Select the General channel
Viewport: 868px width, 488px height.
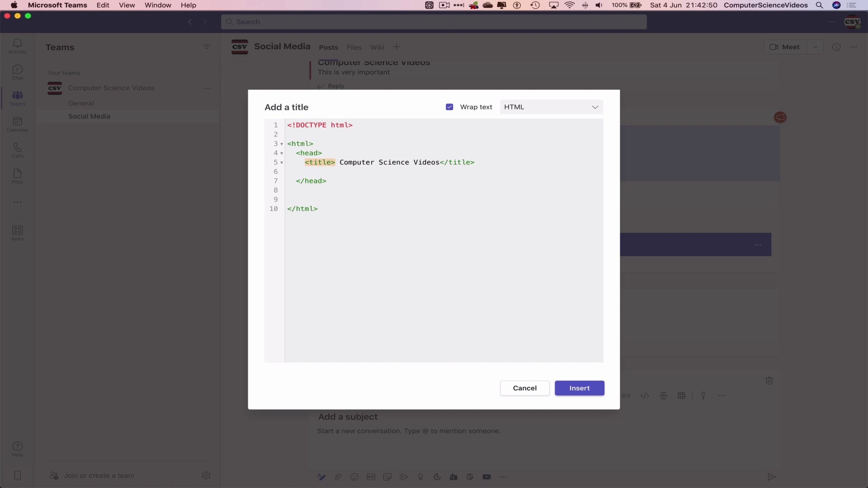(81, 103)
